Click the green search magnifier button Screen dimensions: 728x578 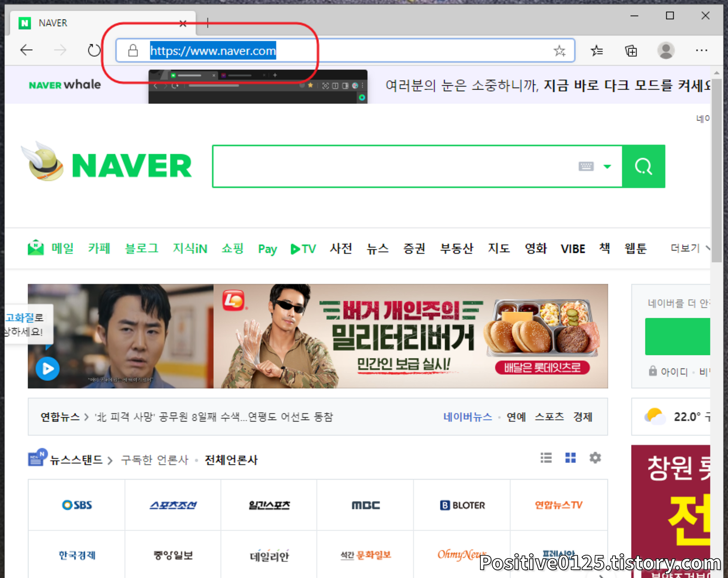(644, 166)
